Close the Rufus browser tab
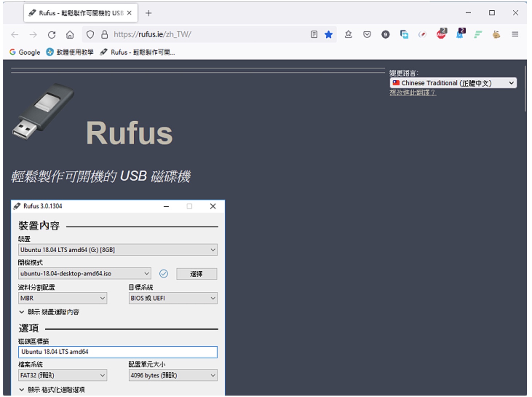This screenshot has width=532, height=397. coord(129,13)
